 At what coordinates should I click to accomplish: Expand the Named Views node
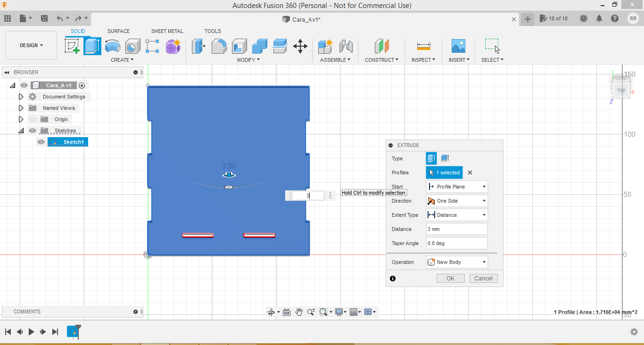21,108
